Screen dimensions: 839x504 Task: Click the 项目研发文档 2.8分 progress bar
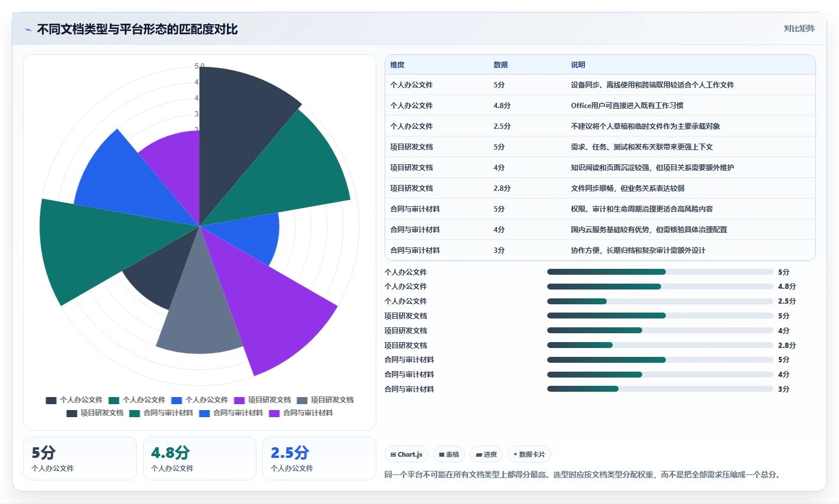tap(660, 345)
